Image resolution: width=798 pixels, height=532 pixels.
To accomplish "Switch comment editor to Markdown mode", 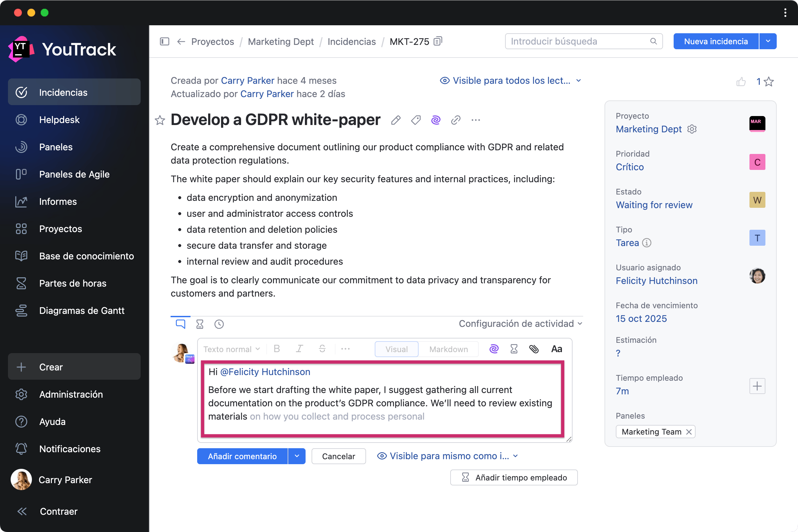I will (x=448, y=349).
